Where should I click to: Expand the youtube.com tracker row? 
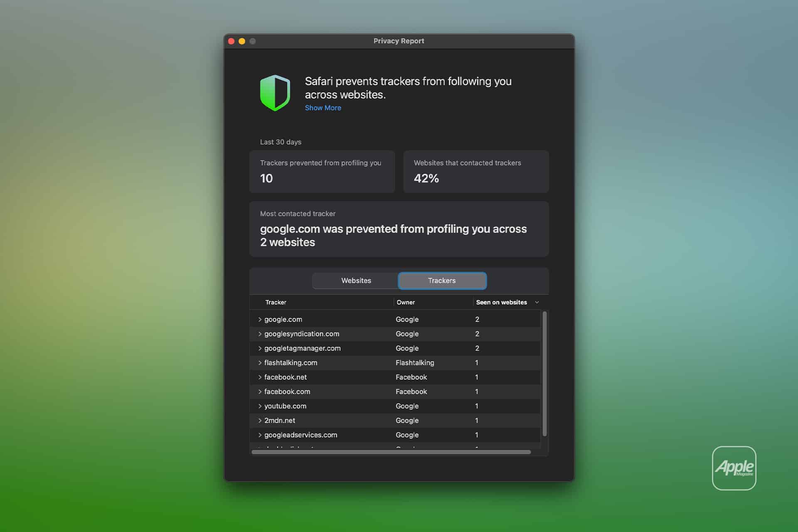pyautogui.click(x=260, y=406)
